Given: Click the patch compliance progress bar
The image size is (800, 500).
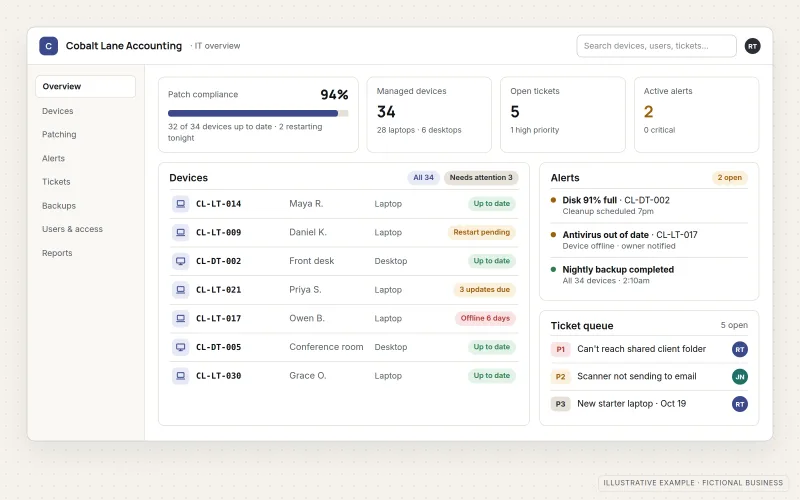Looking at the screenshot, I should coord(258,113).
